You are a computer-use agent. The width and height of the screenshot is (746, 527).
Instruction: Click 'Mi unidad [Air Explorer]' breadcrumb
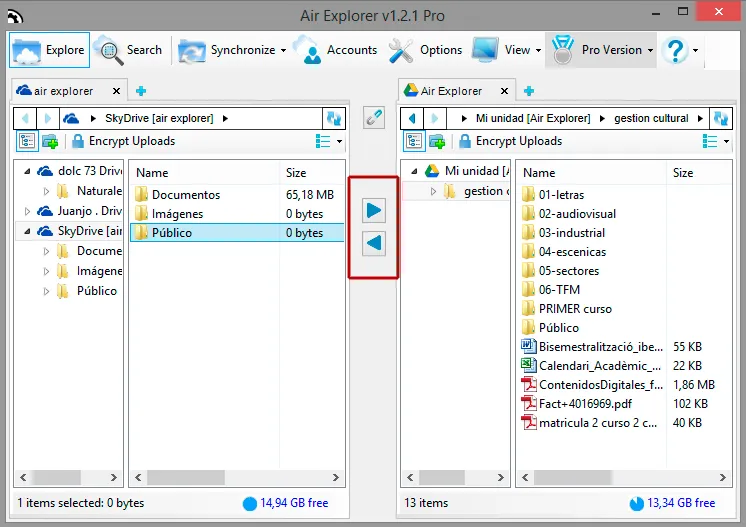tap(533, 118)
